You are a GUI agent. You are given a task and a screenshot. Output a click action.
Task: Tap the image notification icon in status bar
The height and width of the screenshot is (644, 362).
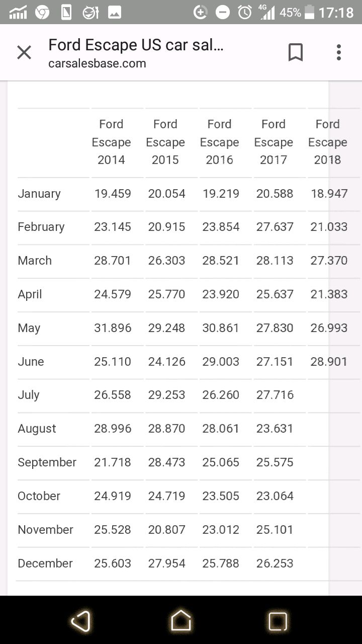115,12
